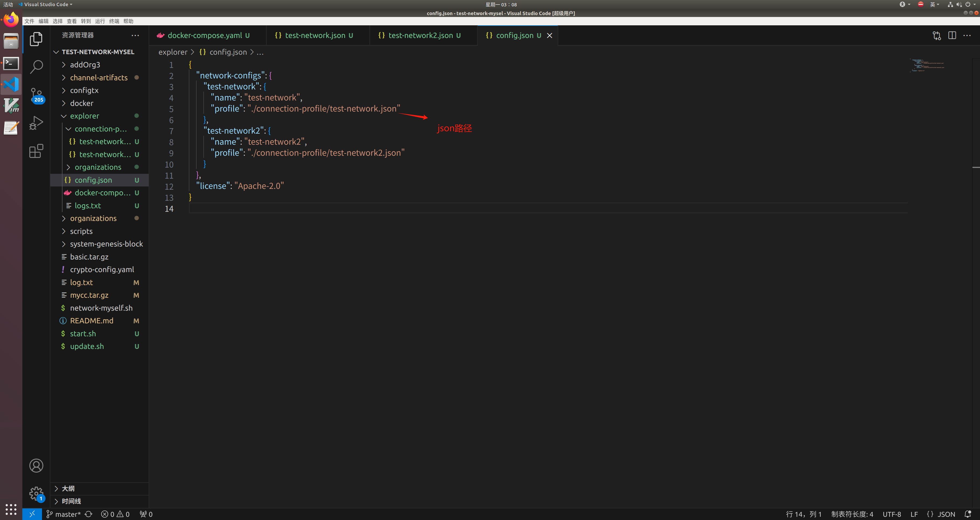
Task: Collapse the TEST-NETWORK-MYSEL root folder
Action: tap(99, 52)
